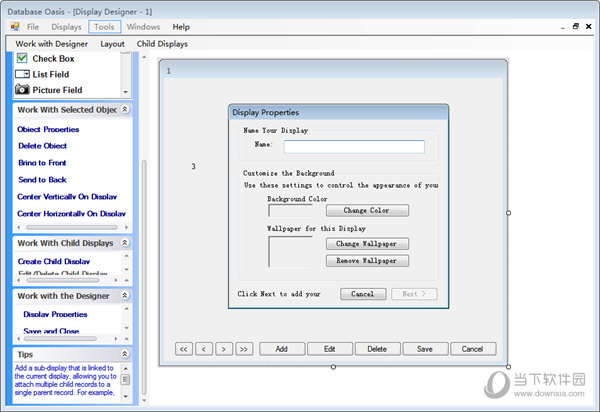Viewport: 600px width, 412px height.
Task: Open the File menu
Action: 33,27
